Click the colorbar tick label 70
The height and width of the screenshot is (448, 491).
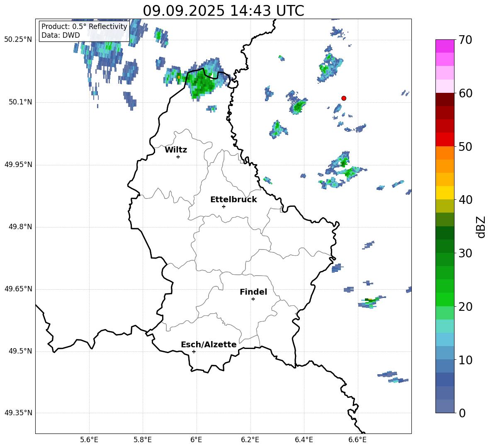coord(466,40)
